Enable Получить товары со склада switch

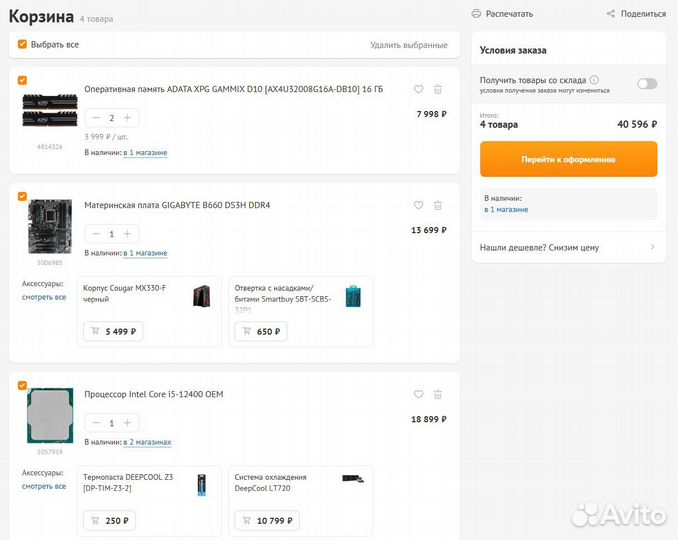[x=647, y=84]
